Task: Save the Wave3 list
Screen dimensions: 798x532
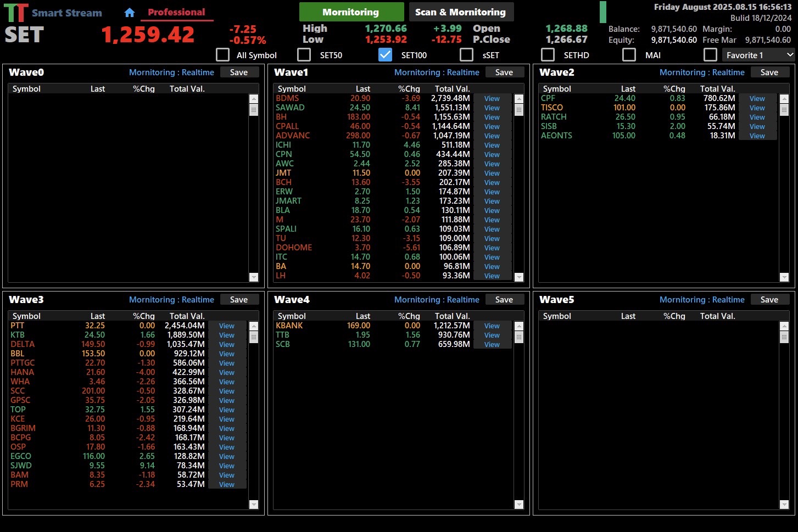Action: [x=239, y=300]
